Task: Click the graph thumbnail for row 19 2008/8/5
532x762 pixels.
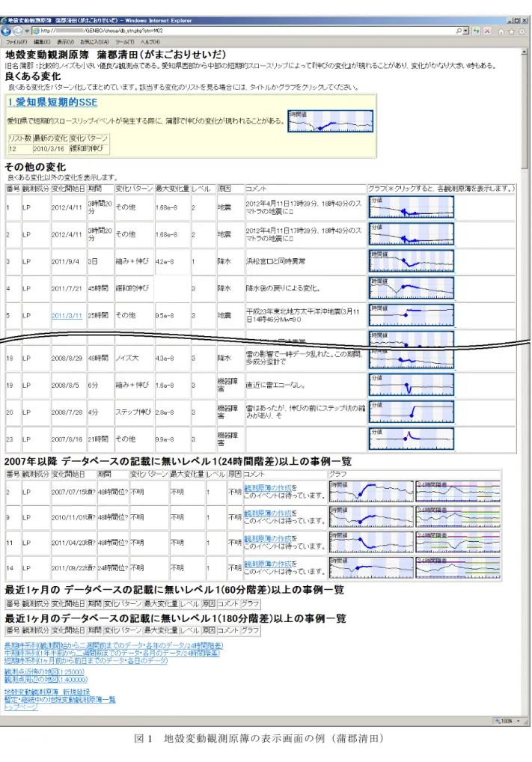Action: tap(411, 385)
